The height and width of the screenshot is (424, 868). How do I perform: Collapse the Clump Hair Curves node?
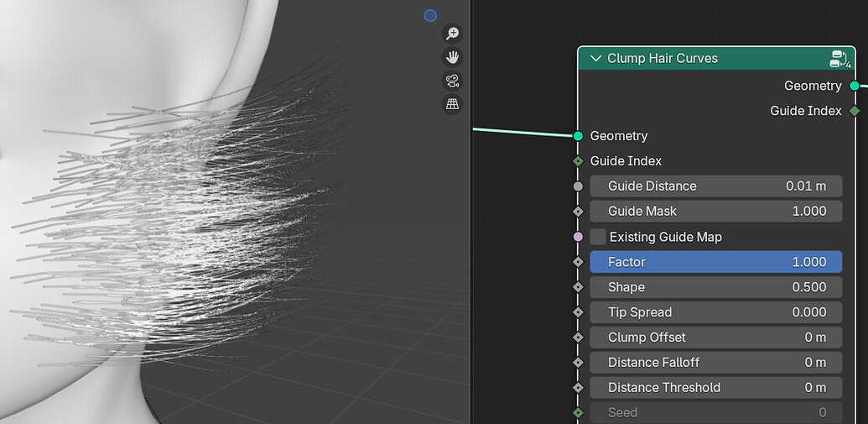(x=595, y=59)
